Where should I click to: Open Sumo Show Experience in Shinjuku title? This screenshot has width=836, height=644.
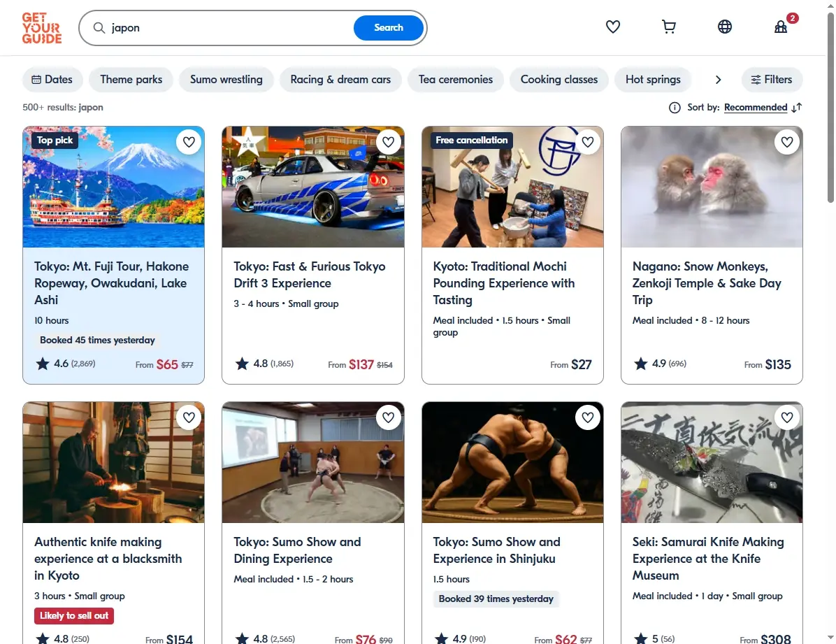tap(496, 550)
